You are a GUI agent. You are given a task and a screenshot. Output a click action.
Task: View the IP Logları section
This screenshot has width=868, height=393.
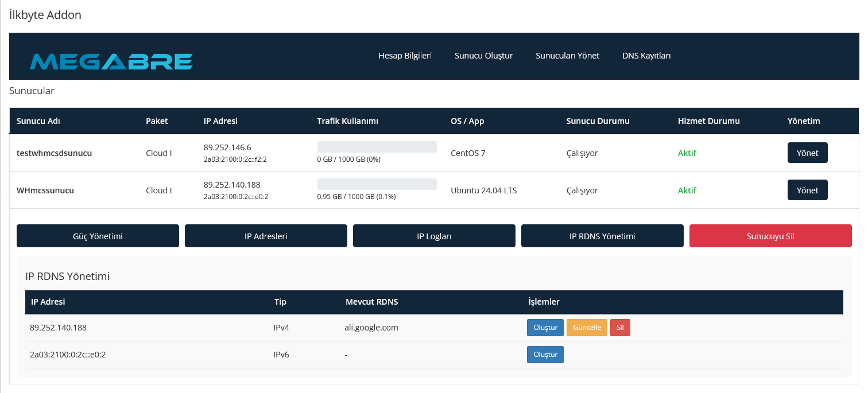point(434,236)
